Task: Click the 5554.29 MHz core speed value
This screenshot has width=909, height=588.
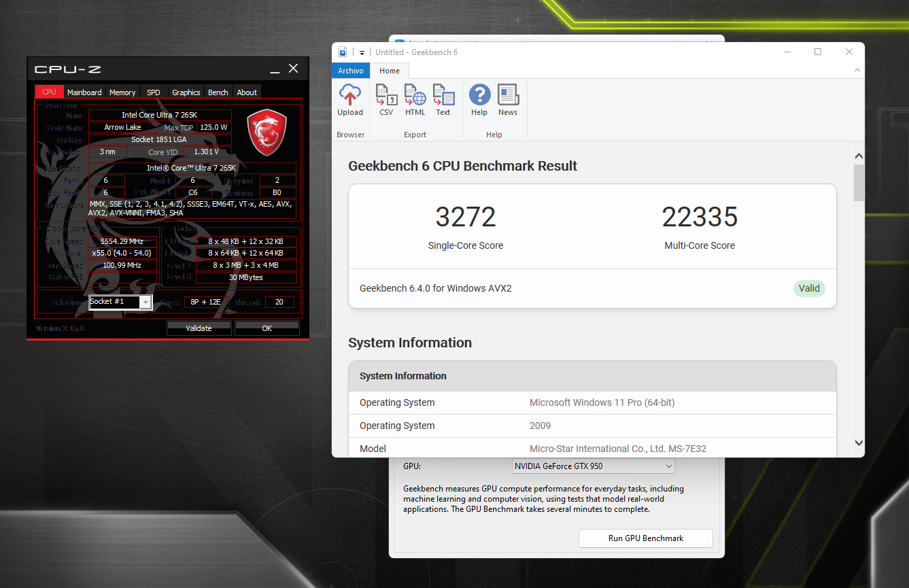Action: point(122,241)
